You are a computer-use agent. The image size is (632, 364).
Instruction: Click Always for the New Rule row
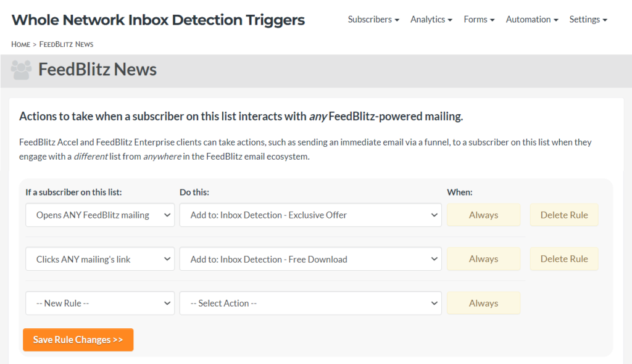click(x=483, y=303)
